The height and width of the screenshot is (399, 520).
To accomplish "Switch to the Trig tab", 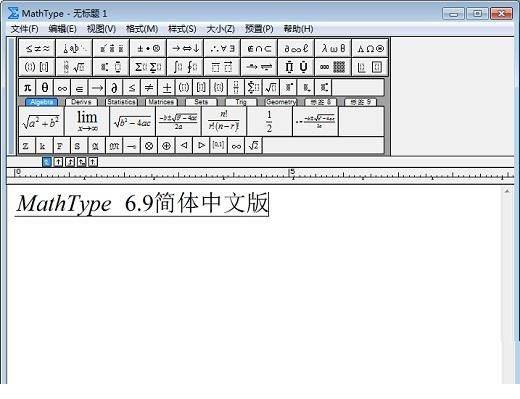I will [241, 102].
